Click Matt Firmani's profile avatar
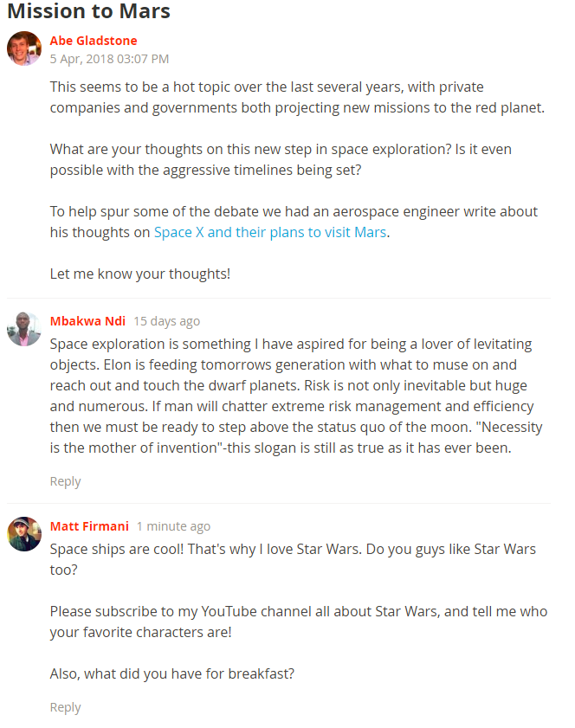Viewport: 575px width, 728px height. (24, 534)
